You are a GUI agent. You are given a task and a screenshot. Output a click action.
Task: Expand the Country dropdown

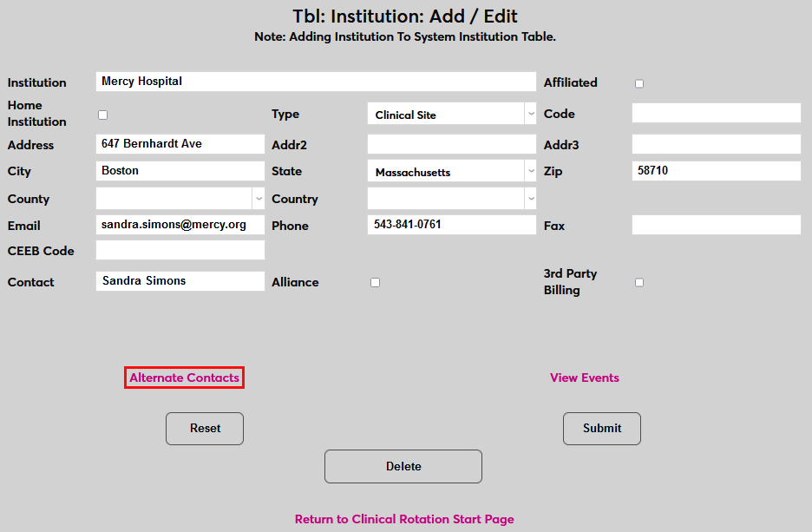click(x=451, y=199)
